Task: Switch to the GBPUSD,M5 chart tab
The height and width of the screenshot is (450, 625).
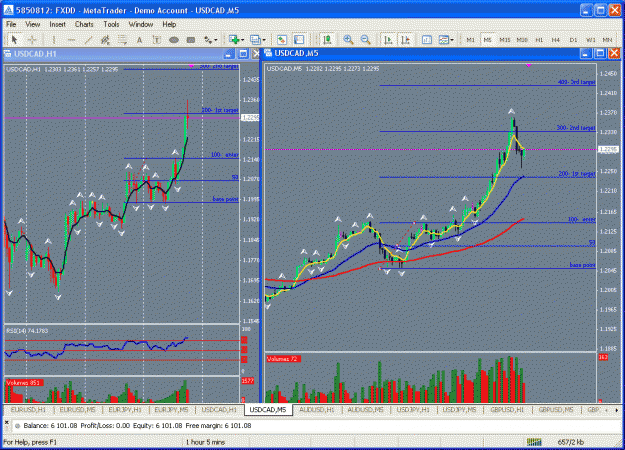Action: pos(556,409)
